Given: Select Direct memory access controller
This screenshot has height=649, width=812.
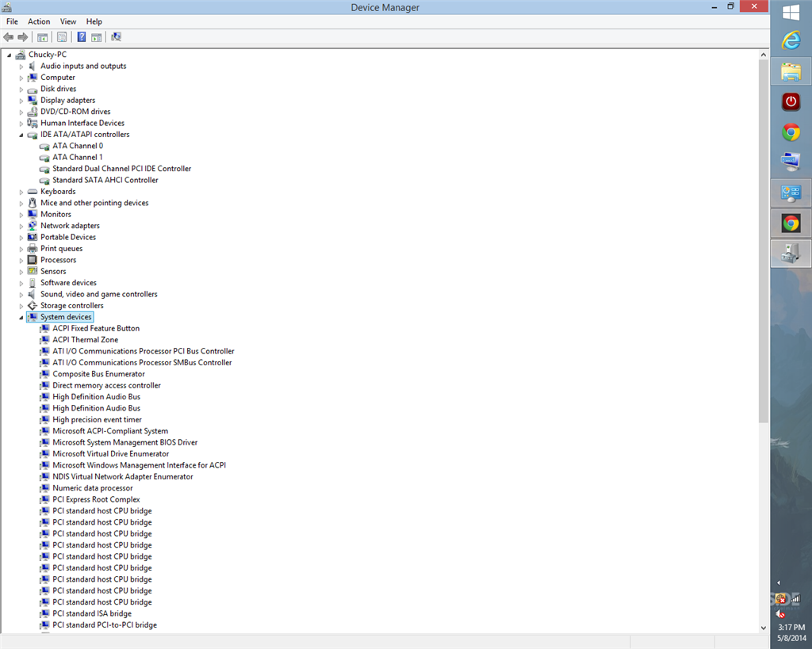Looking at the screenshot, I should pyautogui.click(x=106, y=385).
